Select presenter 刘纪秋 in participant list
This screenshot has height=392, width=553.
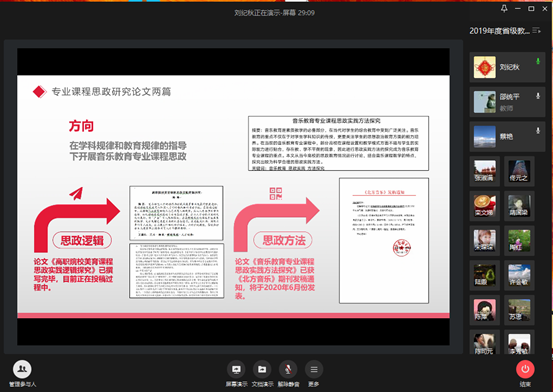(507, 67)
